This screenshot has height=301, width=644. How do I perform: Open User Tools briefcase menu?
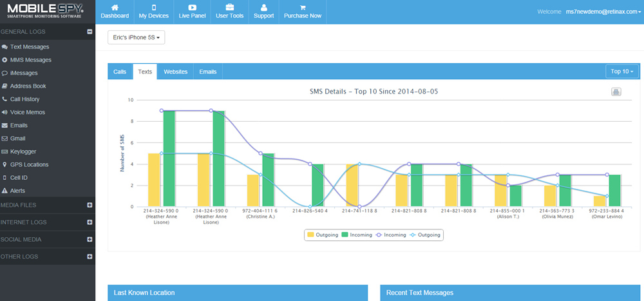click(x=230, y=12)
